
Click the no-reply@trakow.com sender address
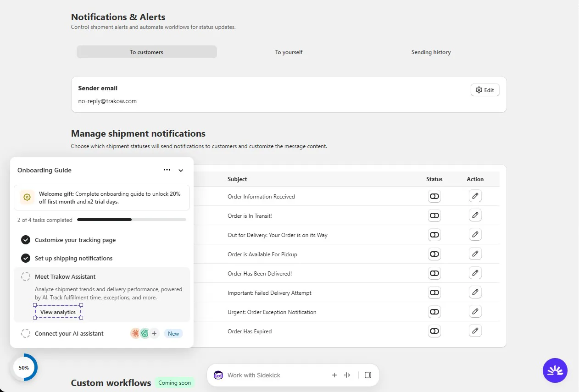pos(107,101)
